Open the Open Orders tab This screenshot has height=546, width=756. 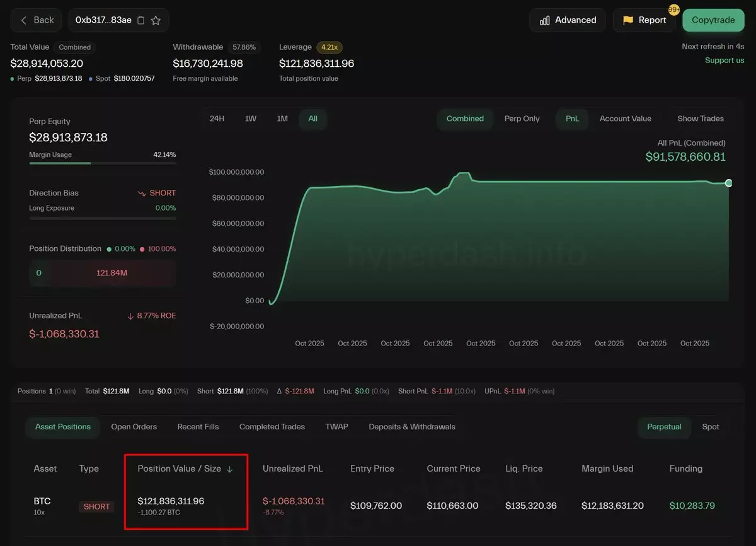click(x=134, y=427)
